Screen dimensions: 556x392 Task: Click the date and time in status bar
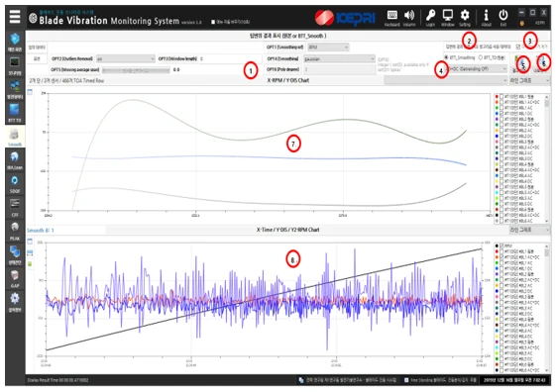[x=514, y=380]
